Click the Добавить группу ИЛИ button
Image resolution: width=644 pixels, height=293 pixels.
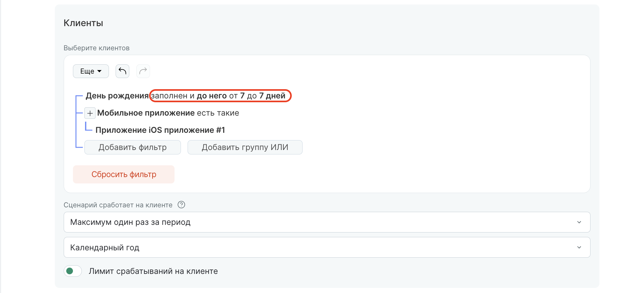click(245, 147)
